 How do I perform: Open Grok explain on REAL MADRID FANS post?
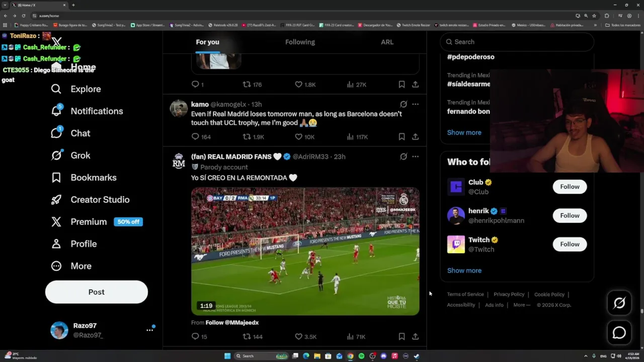(404, 156)
